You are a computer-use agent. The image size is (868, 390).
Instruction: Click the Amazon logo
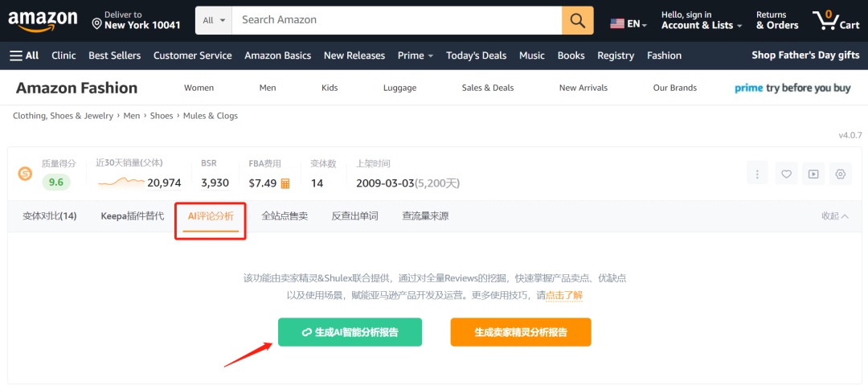click(43, 21)
